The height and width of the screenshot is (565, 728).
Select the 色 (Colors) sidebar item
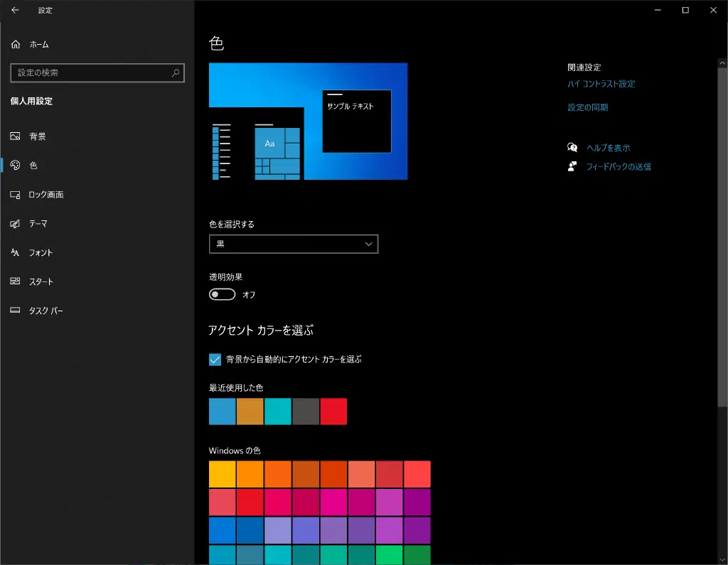click(33, 166)
